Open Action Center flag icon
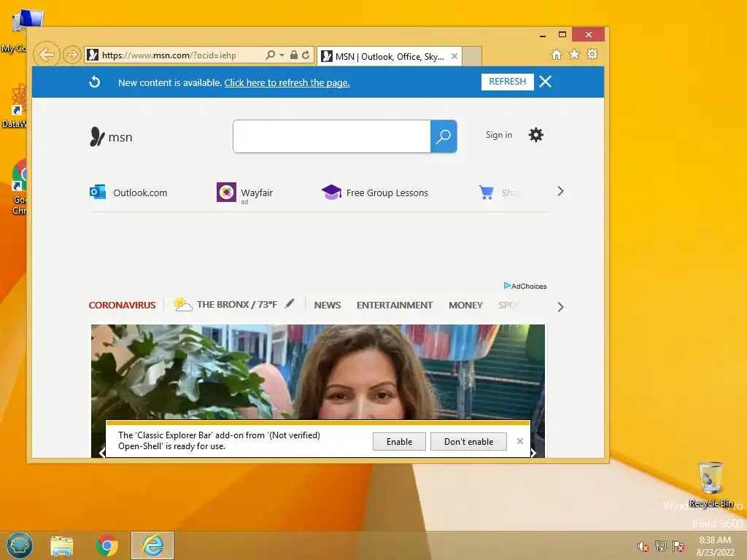The image size is (747, 560). [x=678, y=546]
